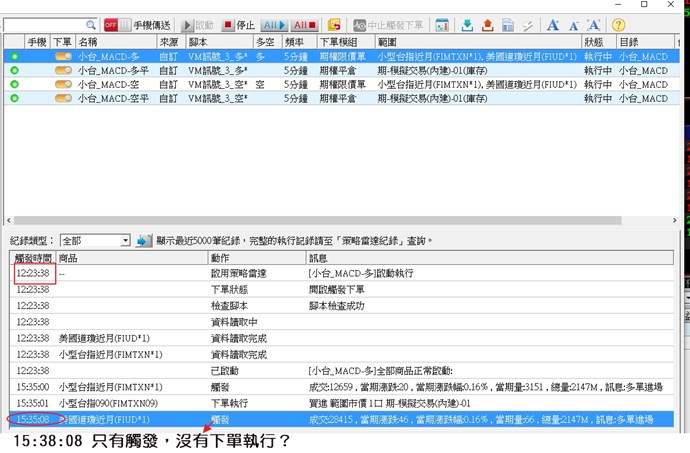This screenshot has height=453, width=690.
Task: Stop all strategies with All stop icon
Action: (304, 24)
